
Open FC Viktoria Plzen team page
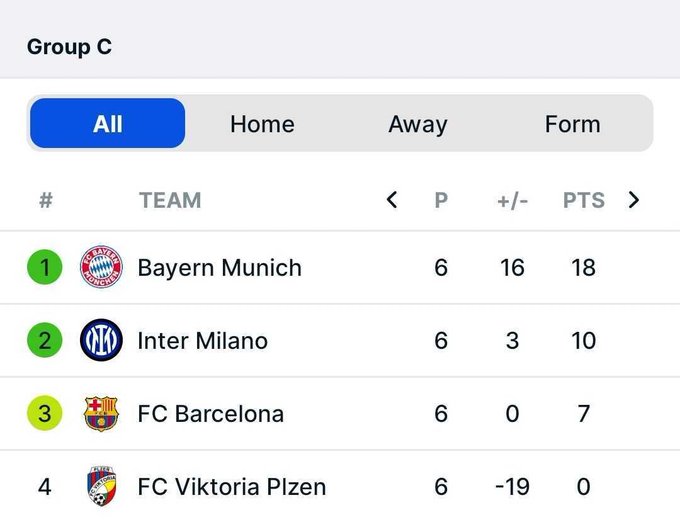[x=232, y=486]
